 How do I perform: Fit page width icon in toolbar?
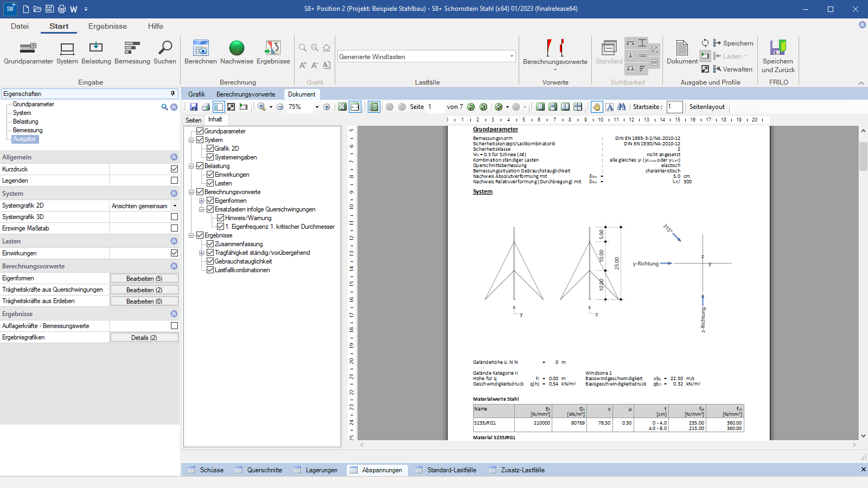pos(355,107)
